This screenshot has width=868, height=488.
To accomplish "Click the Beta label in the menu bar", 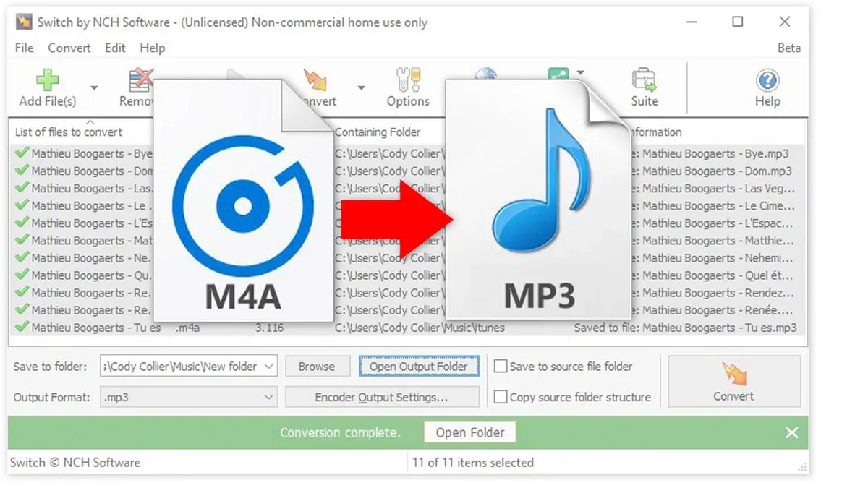I will tap(788, 48).
